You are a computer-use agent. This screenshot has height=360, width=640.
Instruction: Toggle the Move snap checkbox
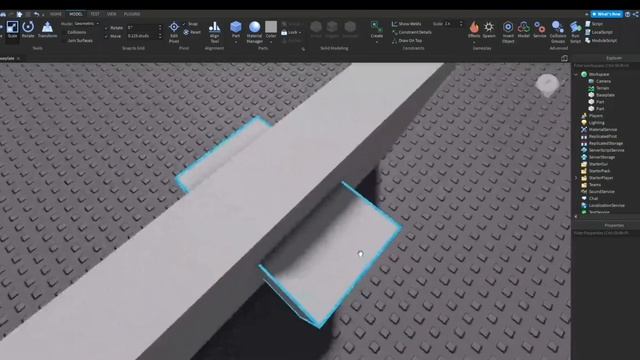point(106,36)
